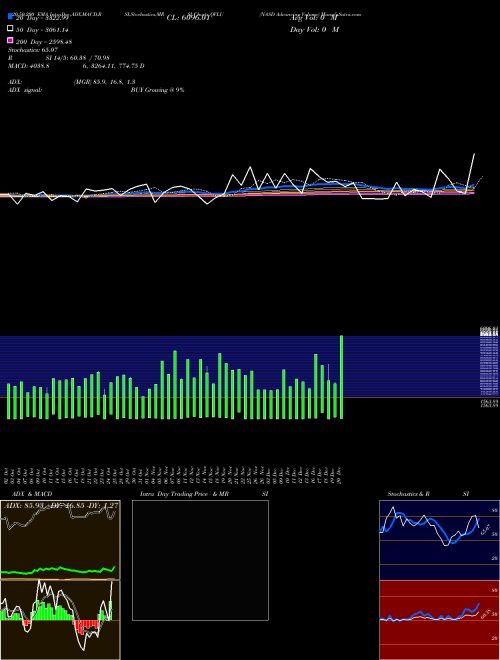The width and height of the screenshot is (500, 660).
Task: Click the final spike of the white price line
Action: coord(474,154)
